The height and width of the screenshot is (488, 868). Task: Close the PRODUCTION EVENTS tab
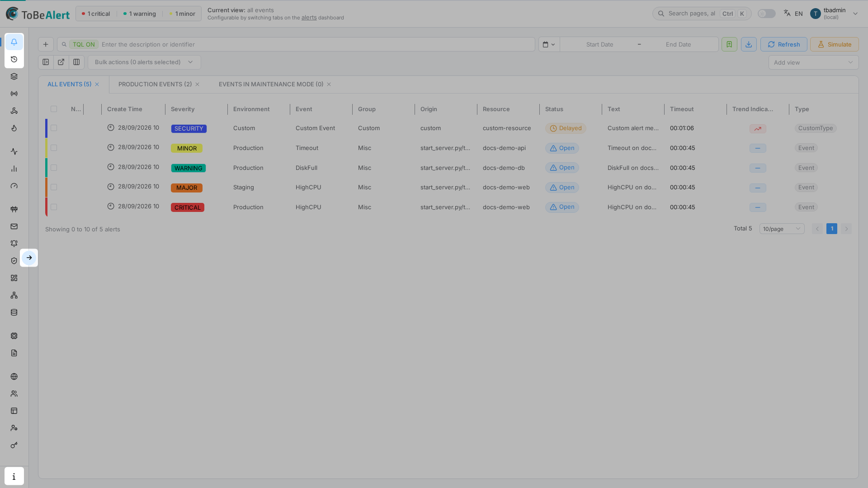click(x=197, y=84)
